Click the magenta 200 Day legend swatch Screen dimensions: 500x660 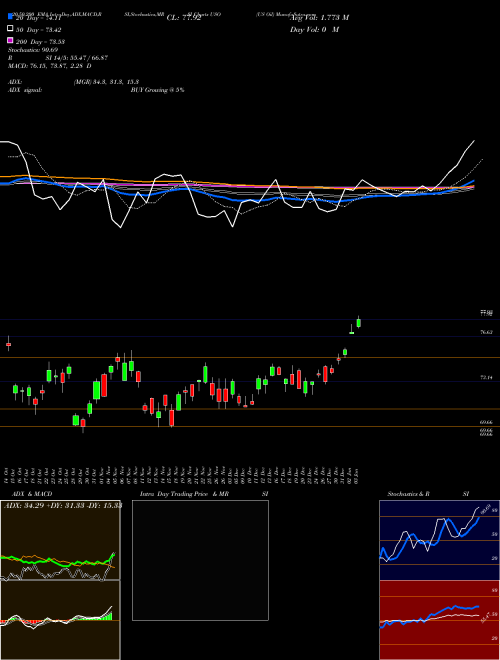click(10, 40)
